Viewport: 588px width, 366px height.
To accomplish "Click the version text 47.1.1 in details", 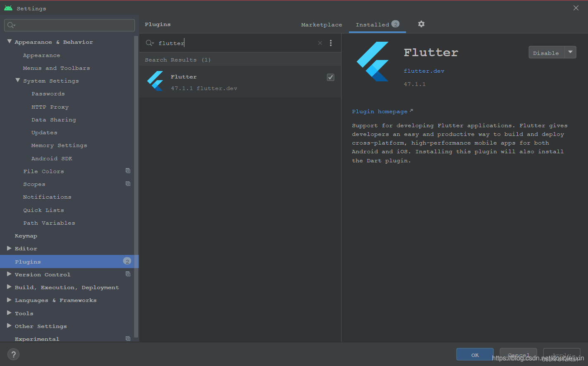I will 415,84.
